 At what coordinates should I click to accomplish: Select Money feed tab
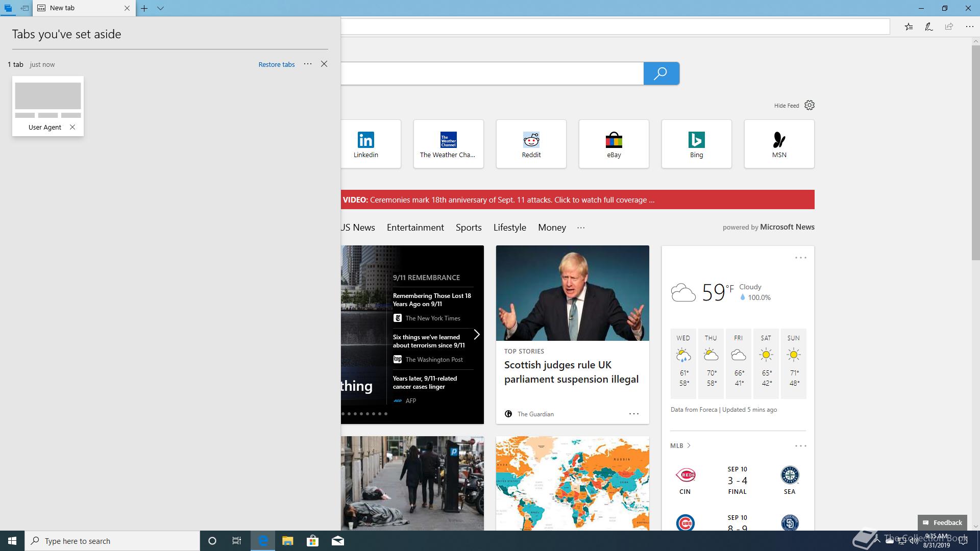point(552,228)
